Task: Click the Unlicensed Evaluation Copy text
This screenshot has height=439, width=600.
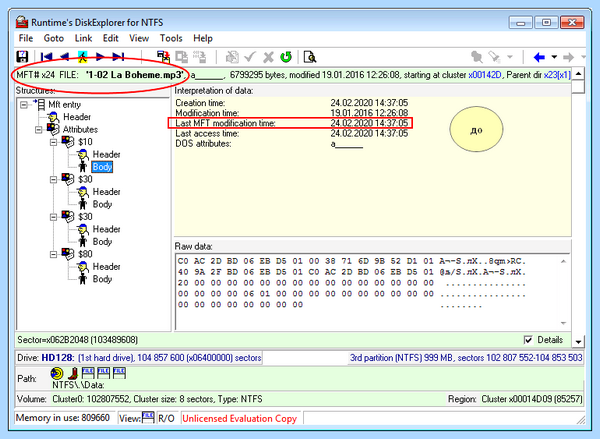Action: 240,418
